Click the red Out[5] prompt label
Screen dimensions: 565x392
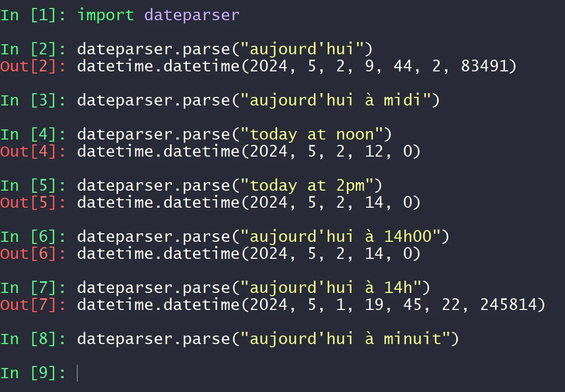coord(33,202)
